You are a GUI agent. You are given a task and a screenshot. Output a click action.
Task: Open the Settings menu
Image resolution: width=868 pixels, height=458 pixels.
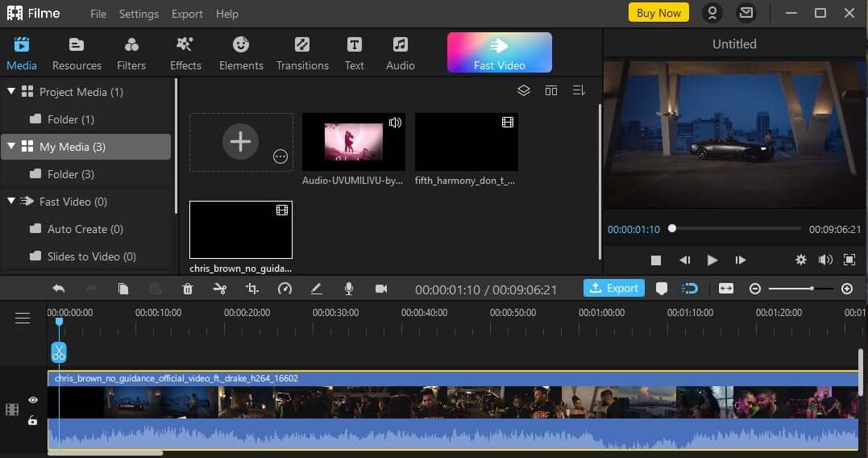click(139, 14)
